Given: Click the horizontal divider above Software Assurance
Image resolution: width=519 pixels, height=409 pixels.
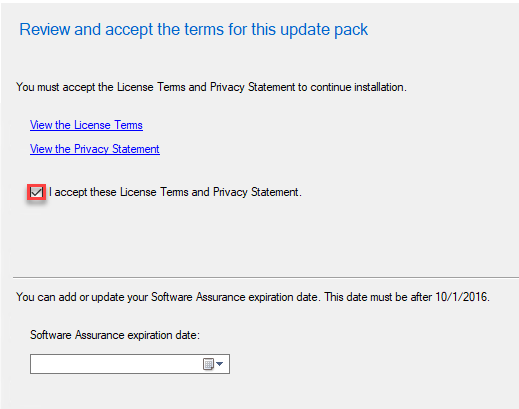Looking at the screenshot, I should pos(266,277).
